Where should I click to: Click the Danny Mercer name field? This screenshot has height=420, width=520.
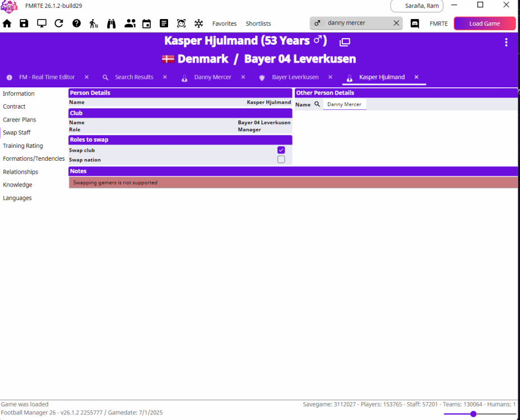[x=344, y=105]
